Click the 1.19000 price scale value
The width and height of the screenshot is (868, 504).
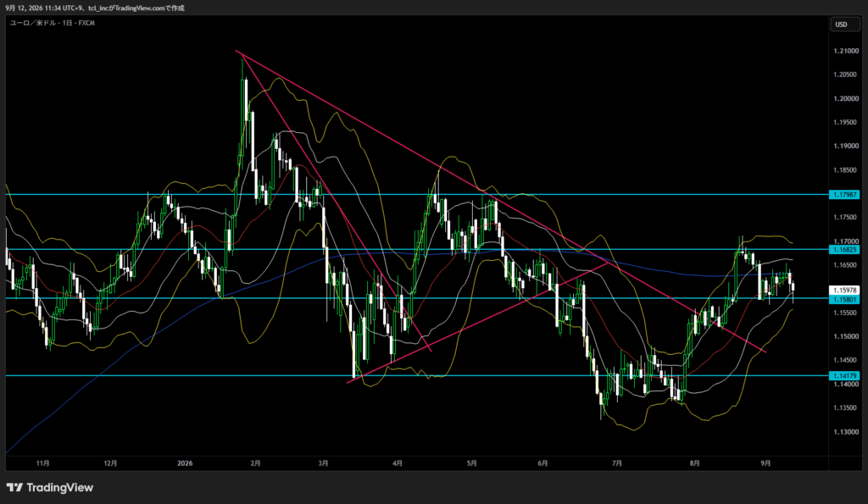click(x=846, y=146)
